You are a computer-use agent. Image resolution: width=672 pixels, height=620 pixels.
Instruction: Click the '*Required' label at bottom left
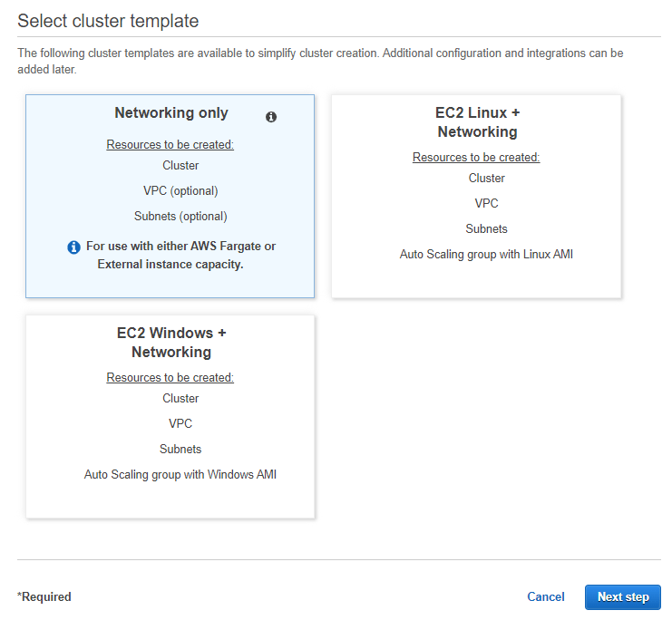[x=44, y=596]
